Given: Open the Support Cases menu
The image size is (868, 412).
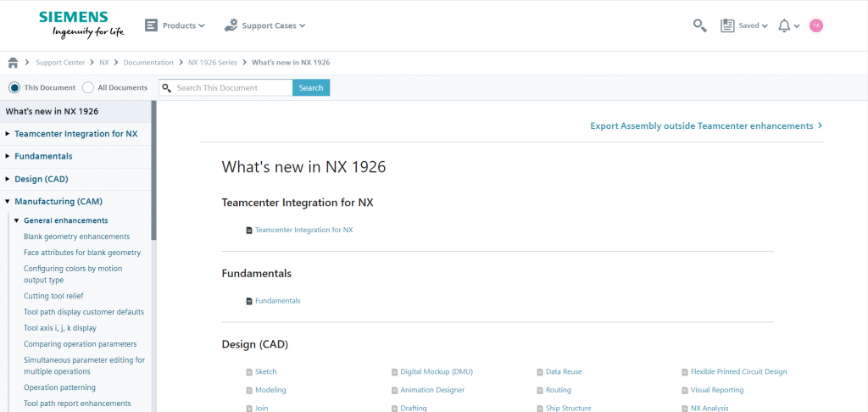Looking at the screenshot, I should pos(264,25).
